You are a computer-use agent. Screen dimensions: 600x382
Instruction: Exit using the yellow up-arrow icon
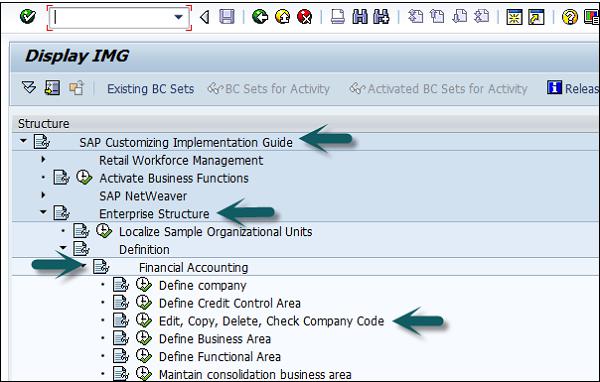click(282, 17)
